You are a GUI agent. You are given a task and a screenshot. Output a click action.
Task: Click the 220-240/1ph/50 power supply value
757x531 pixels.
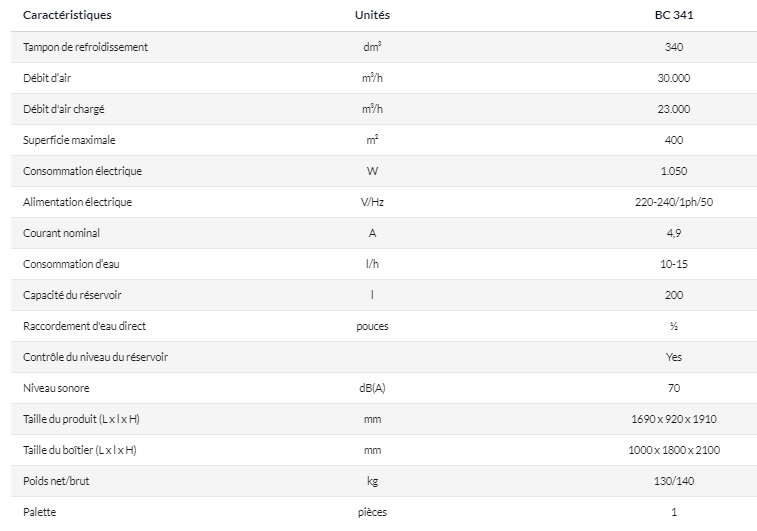coord(673,202)
